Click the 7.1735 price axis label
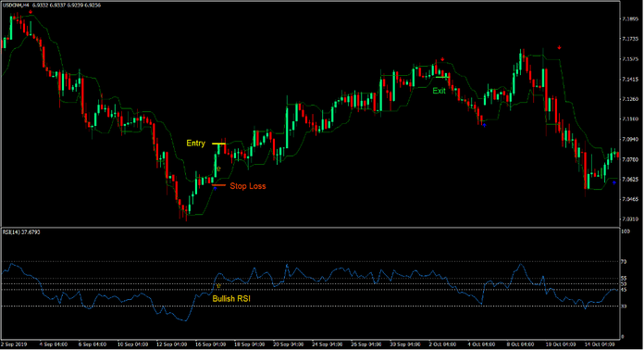 point(630,39)
